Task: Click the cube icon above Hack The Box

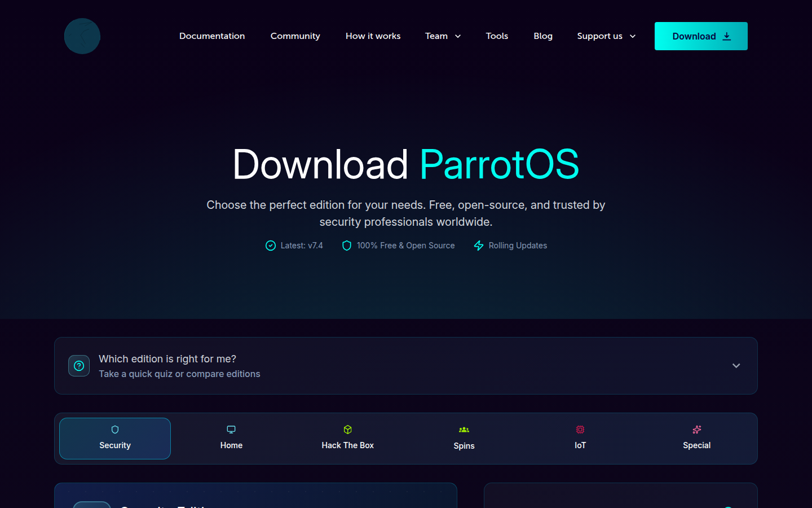Action: [348, 430]
